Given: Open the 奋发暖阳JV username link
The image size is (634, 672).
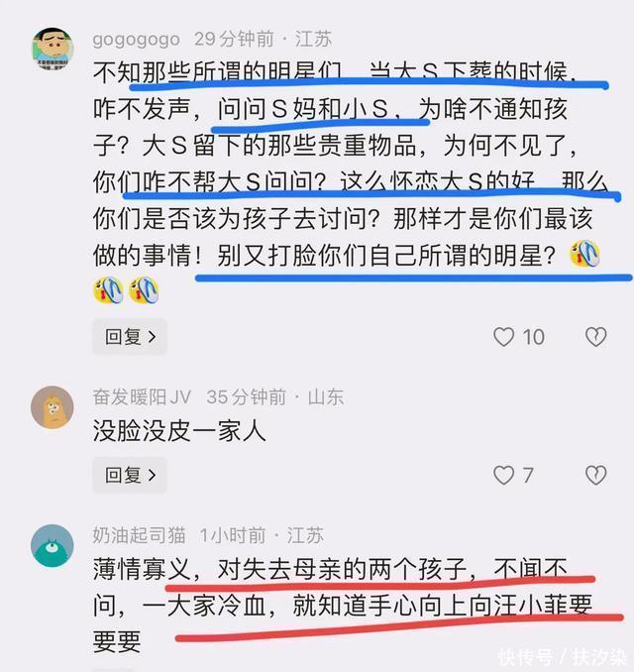Looking at the screenshot, I should (142, 397).
